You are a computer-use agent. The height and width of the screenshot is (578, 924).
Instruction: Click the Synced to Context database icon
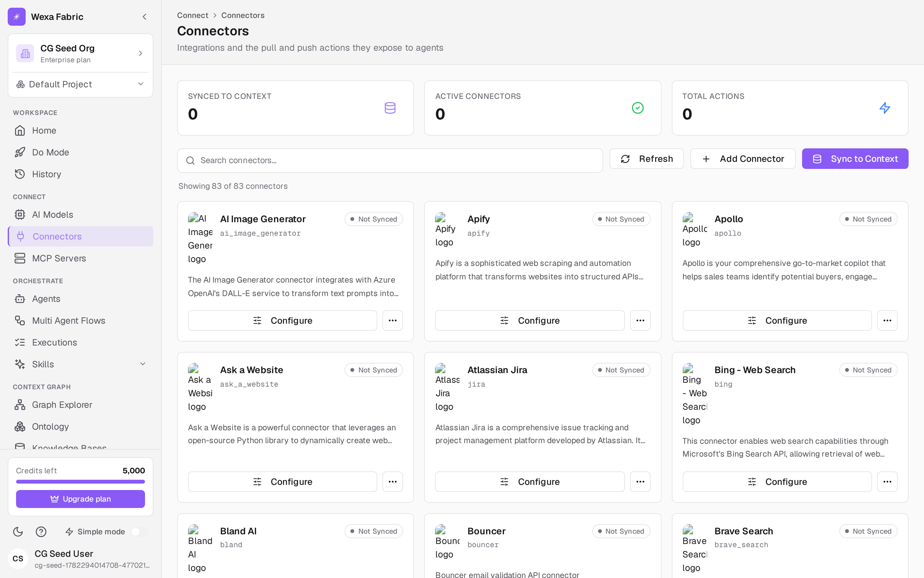pyautogui.click(x=390, y=108)
